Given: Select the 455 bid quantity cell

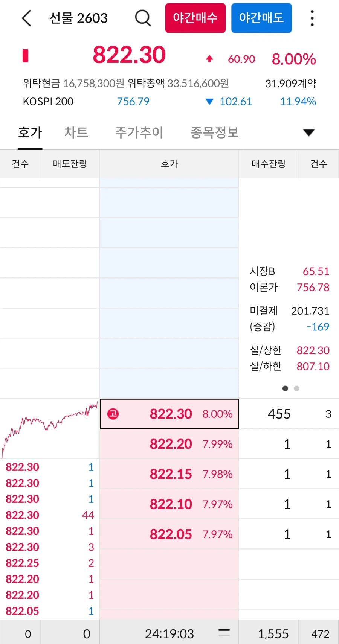Looking at the screenshot, I should click(x=279, y=414).
